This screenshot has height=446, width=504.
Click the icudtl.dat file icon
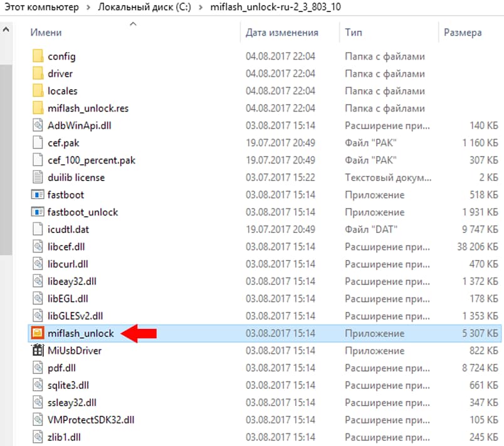38,229
